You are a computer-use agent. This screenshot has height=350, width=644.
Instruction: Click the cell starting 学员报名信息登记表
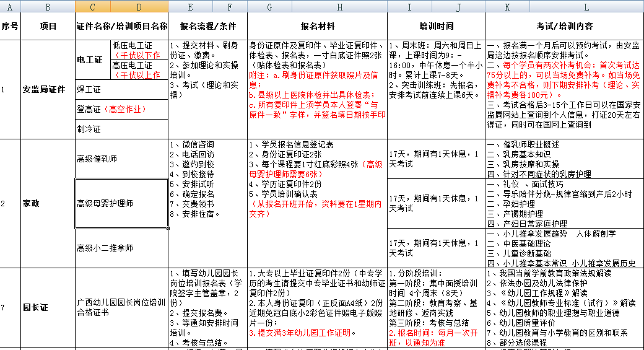317,204
